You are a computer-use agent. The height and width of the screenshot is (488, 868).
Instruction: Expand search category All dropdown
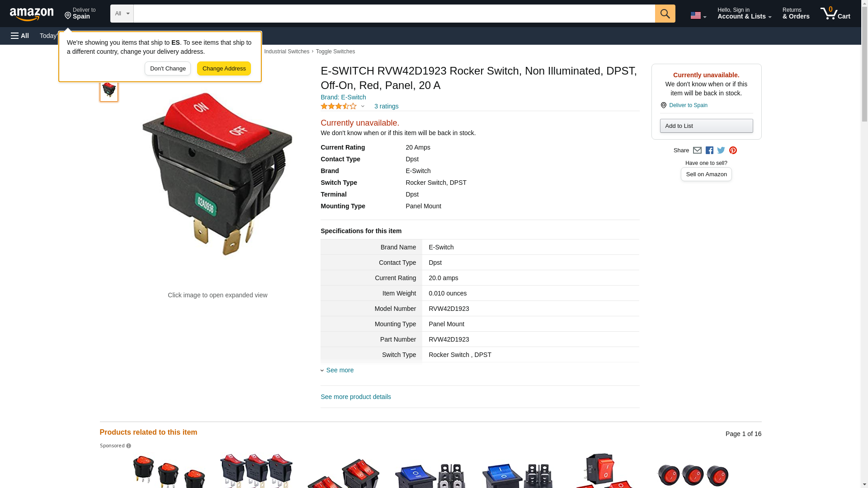[122, 14]
